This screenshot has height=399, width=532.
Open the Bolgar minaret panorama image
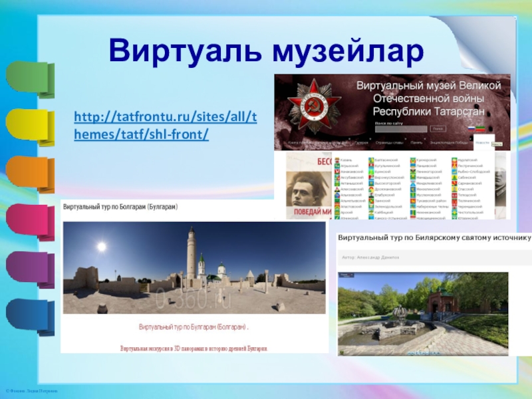pos(194,268)
